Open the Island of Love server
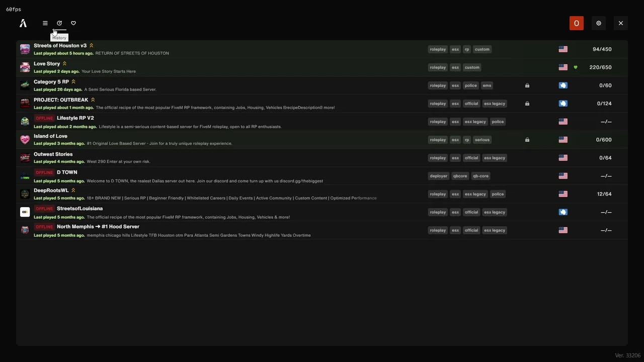Image resolution: width=644 pixels, height=362 pixels. coord(322,140)
